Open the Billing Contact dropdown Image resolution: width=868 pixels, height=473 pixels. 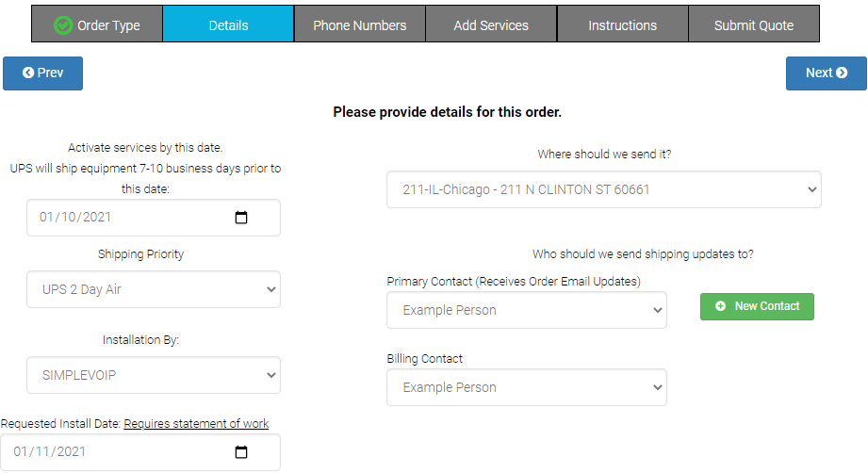click(527, 387)
